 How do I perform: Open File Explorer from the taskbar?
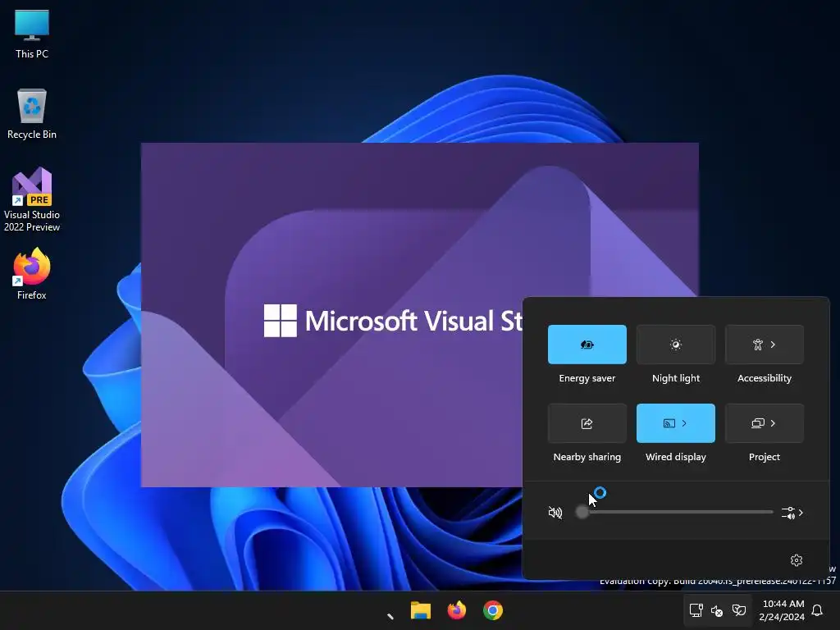(421, 610)
